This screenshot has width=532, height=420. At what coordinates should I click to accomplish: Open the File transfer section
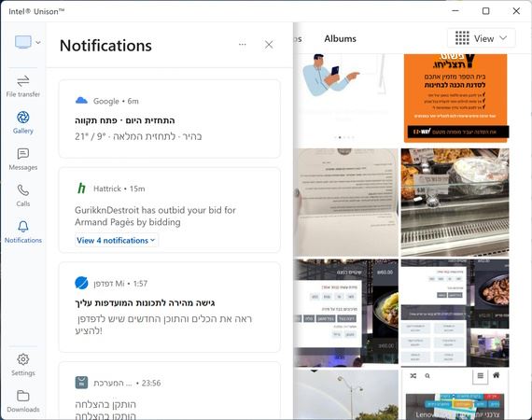23,86
